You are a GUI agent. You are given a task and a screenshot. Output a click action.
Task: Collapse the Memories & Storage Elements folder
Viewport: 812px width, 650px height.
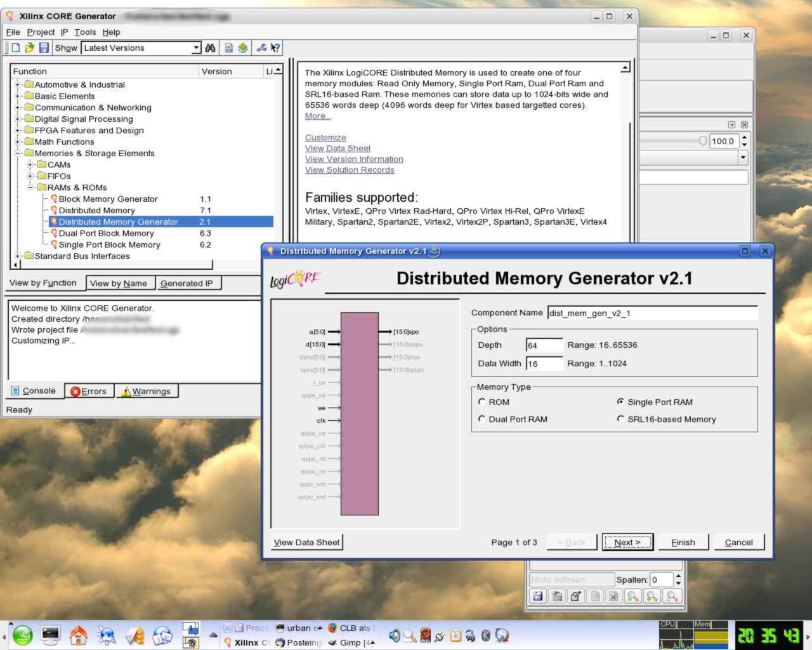[x=19, y=153]
